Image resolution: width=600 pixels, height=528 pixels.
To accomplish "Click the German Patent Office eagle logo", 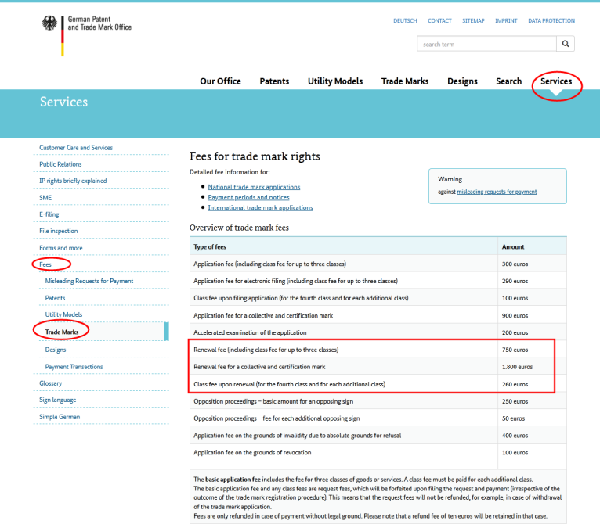I will point(48,25).
